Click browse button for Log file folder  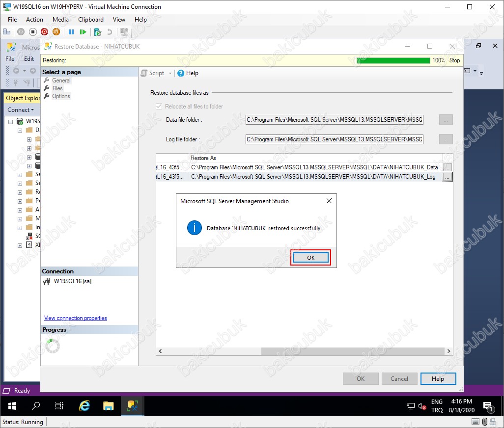tap(446, 139)
